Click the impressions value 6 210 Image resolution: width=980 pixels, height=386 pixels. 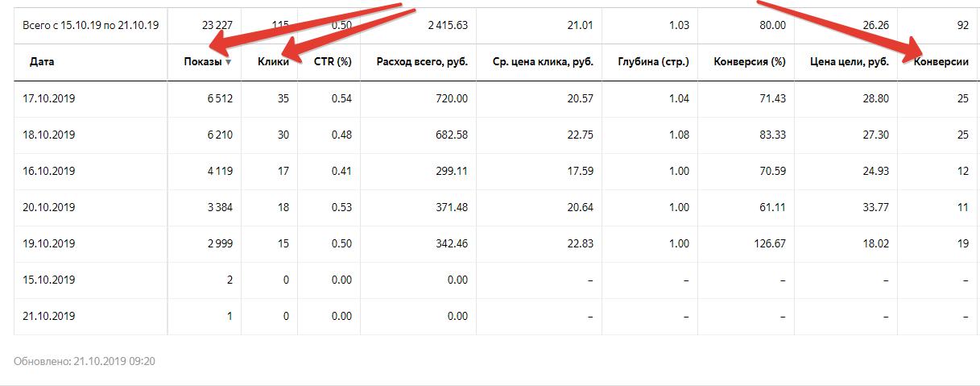tap(218, 135)
